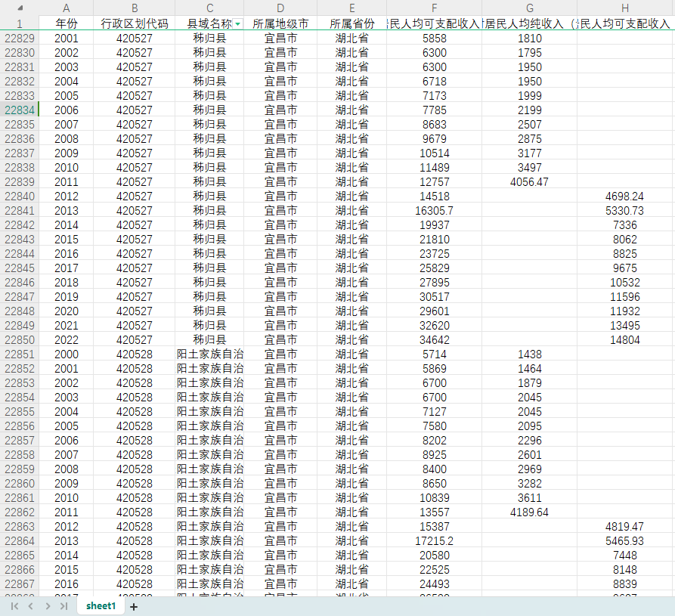Go to last sheet navigation arrow
This screenshot has height=616, width=675.
tap(63, 606)
